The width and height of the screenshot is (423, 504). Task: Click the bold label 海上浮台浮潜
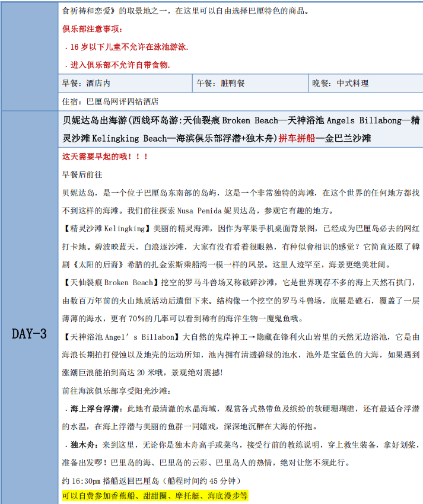[95, 409]
